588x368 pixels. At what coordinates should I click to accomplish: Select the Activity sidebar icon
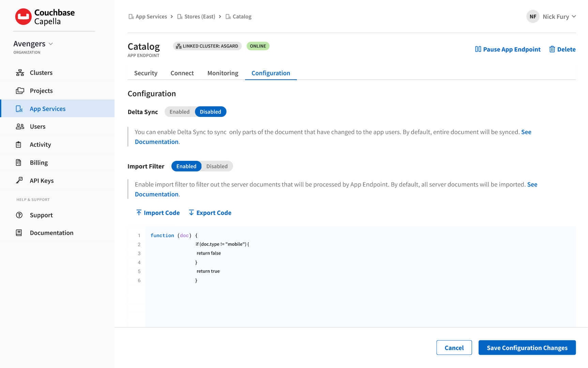coord(19,144)
